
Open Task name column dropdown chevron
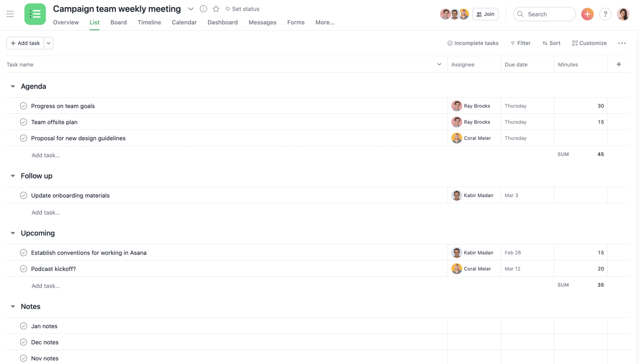pos(439,64)
